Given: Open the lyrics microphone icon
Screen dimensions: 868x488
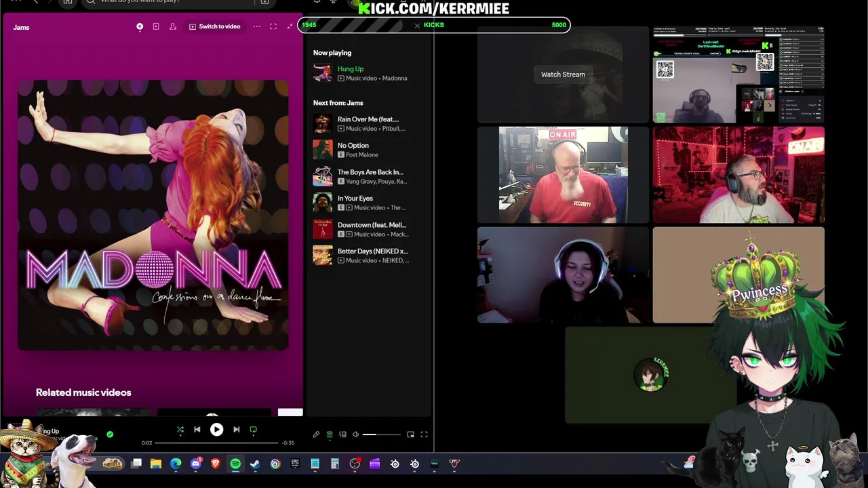Looking at the screenshot, I should [316, 434].
